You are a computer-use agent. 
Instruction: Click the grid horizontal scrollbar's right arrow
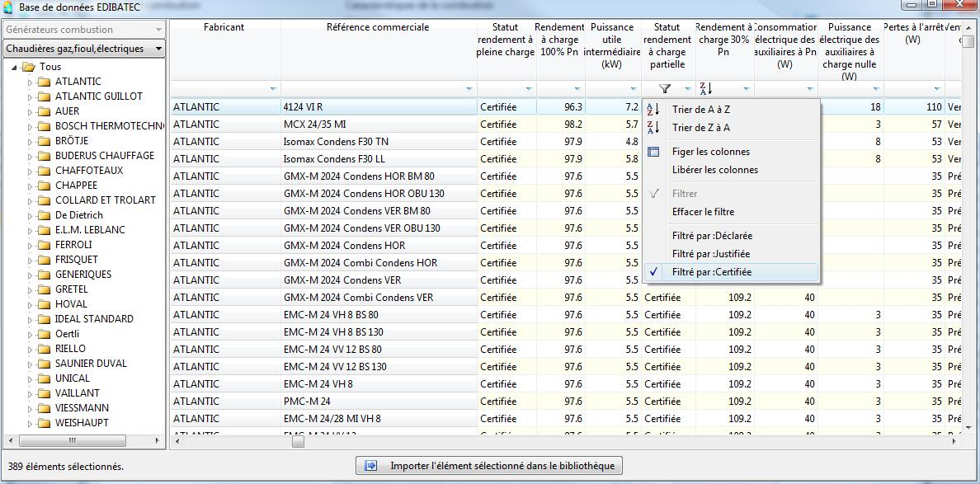coord(954,441)
